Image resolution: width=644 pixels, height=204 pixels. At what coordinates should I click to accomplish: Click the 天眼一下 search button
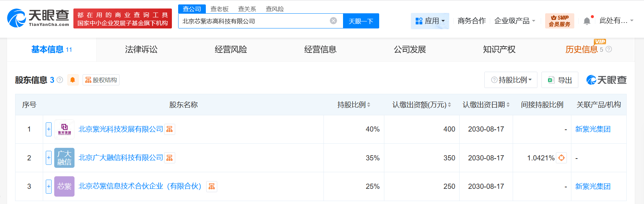pyautogui.click(x=361, y=21)
